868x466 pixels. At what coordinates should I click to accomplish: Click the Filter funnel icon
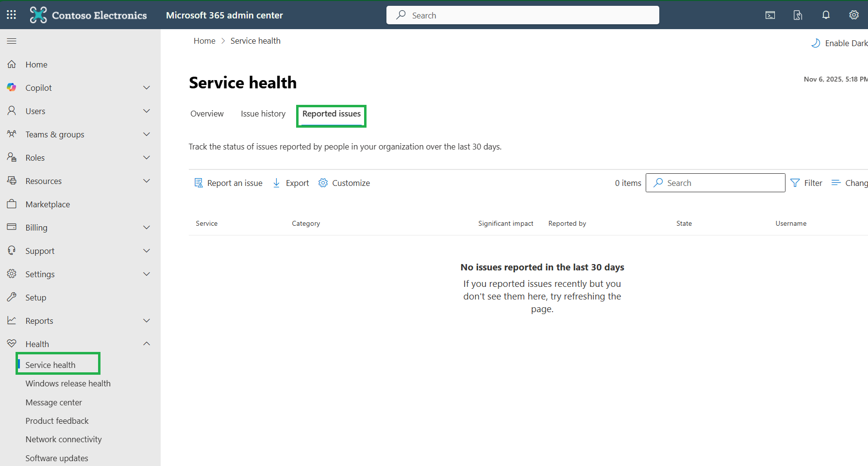(x=795, y=183)
